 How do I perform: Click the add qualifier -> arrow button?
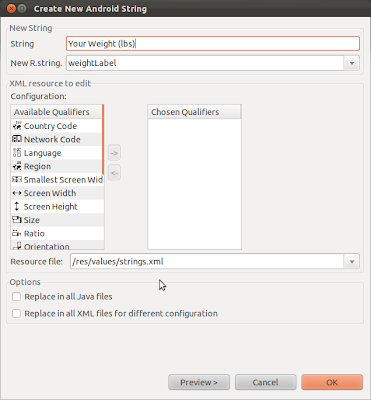(x=114, y=153)
